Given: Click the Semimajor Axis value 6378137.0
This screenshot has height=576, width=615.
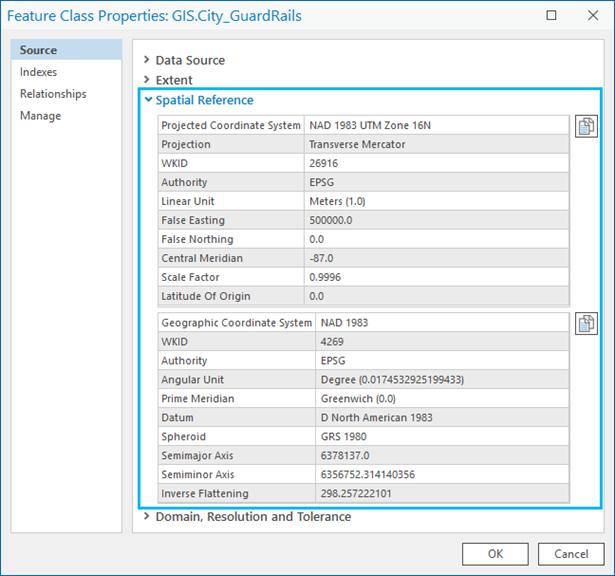Looking at the screenshot, I should pyautogui.click(x=440, y=456).
